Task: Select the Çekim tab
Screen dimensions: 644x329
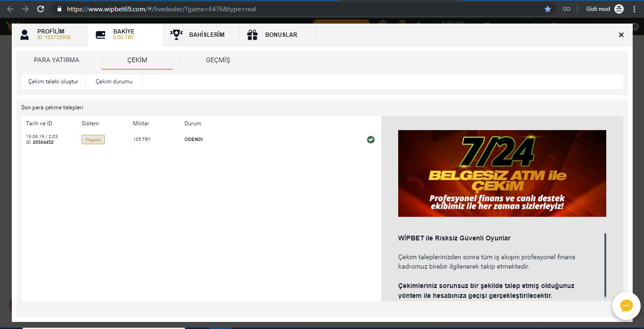Action: pos(137,60)
